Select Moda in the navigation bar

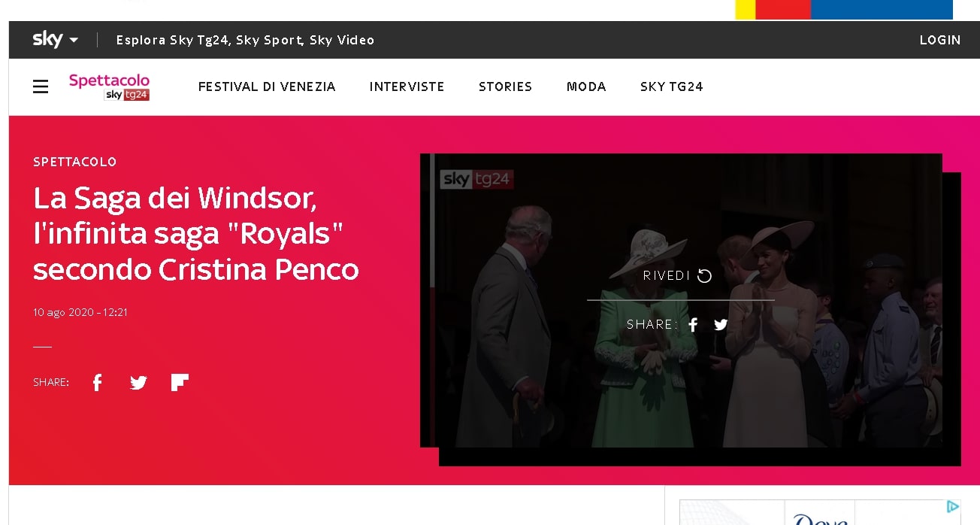pos(586,86)
